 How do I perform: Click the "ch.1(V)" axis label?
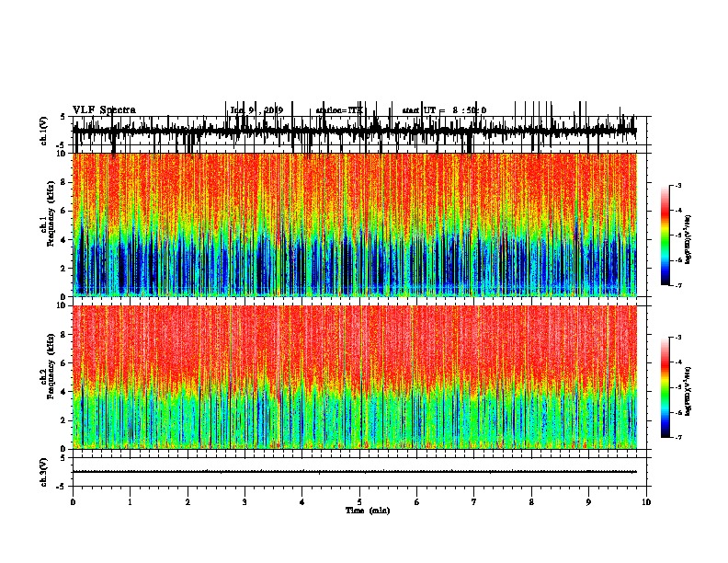pyautogui.click(x=44, y=130)
